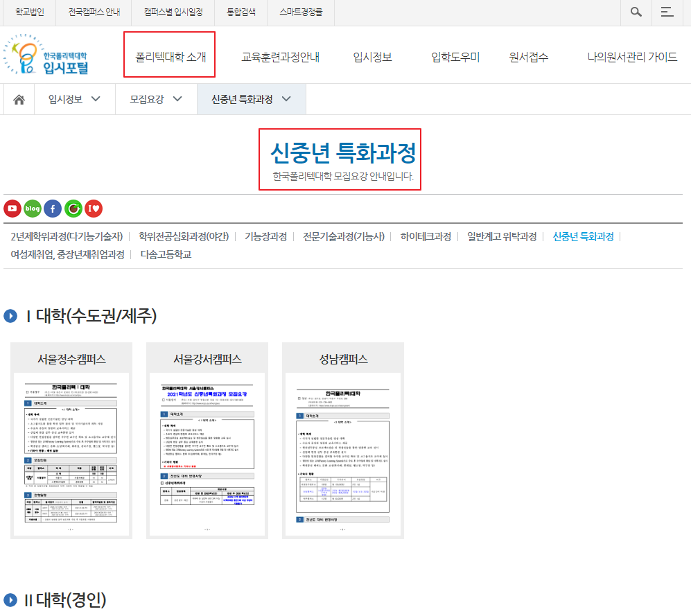691x616 pixels.
Task: Select 하이테크과정 tab
Action: (x=426, y=236)
